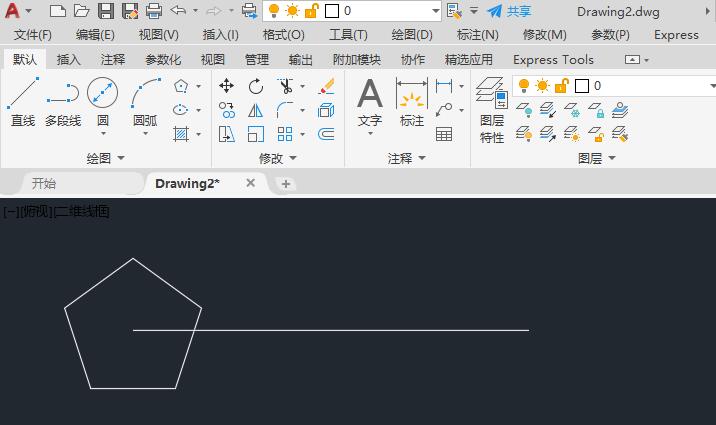Expand the Layers (图层) panel

tap(597, 158)
